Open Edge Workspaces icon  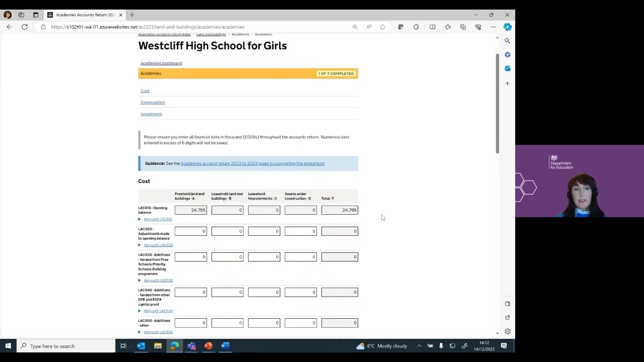point(22,15)
